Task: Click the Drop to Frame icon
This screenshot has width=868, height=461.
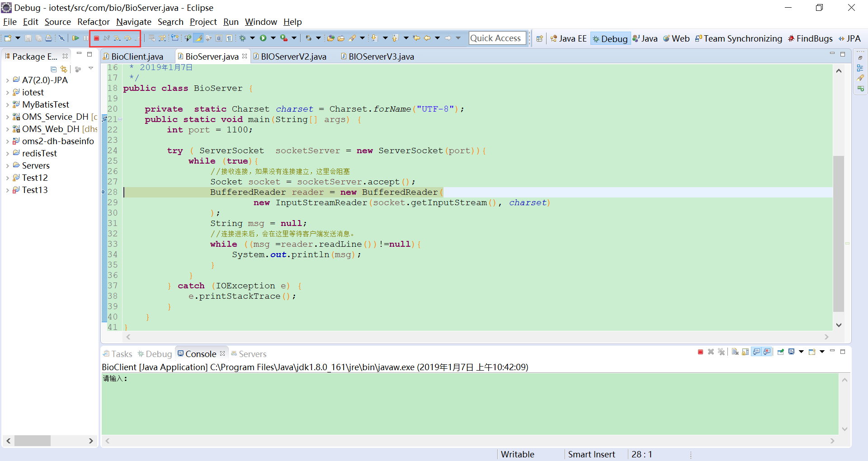Action: 152,38
